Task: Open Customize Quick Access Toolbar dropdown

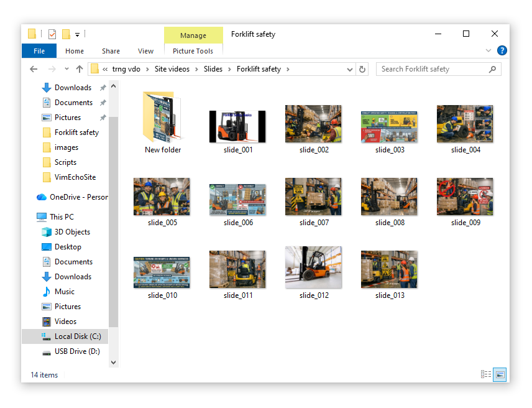Action: coord(77,34)
